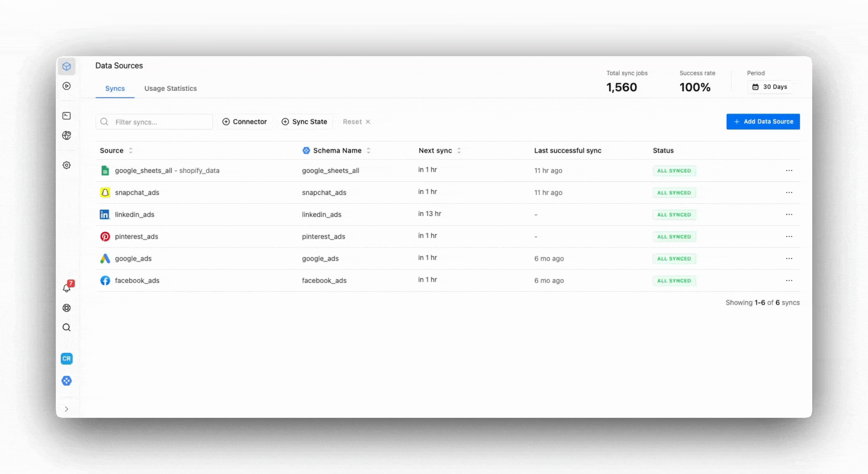Open search with the magnifier icon

[67, 327]
